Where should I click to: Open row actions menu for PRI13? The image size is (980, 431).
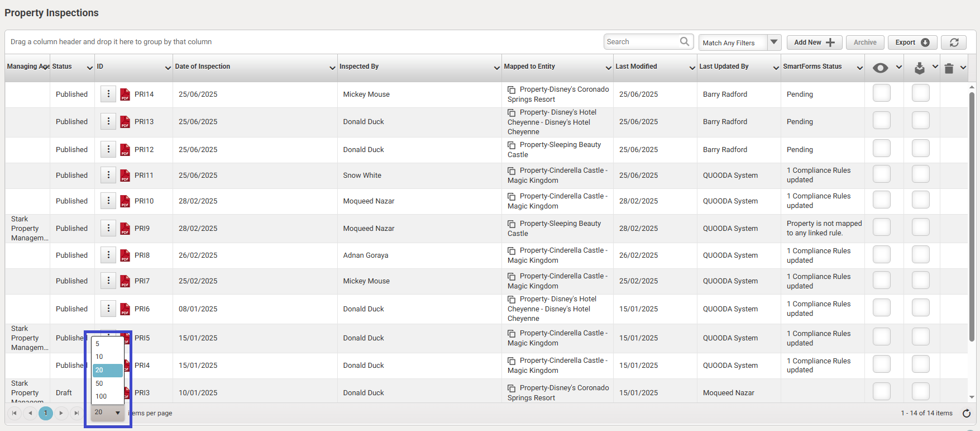(108, 121)
